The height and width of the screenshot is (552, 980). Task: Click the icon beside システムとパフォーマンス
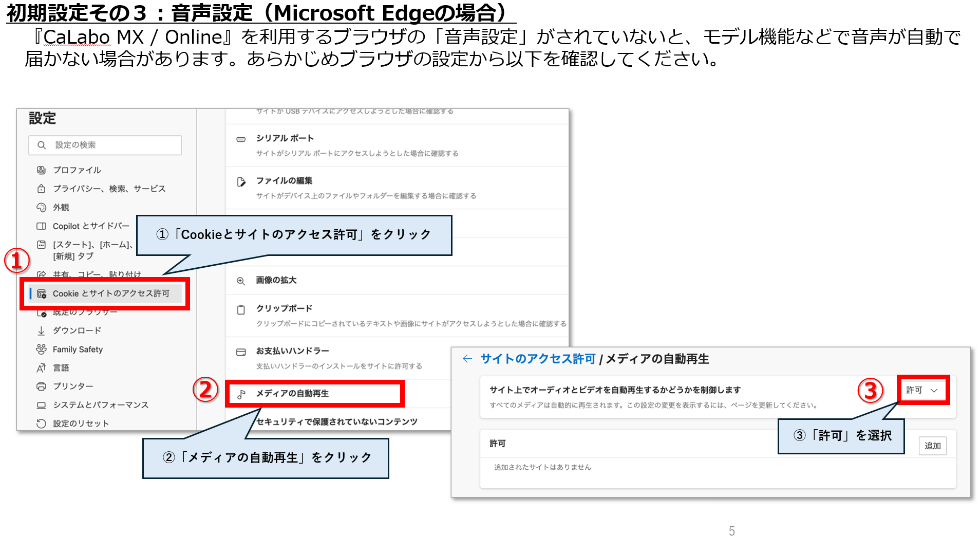pyautogui.click(x=41, y=405)
